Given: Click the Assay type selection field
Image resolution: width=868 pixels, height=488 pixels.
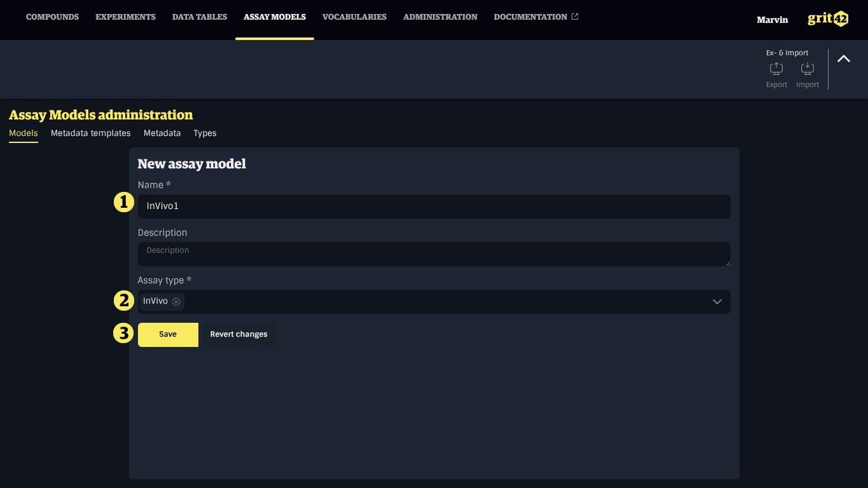Looking at the screenshot, I should click(434, 302).
